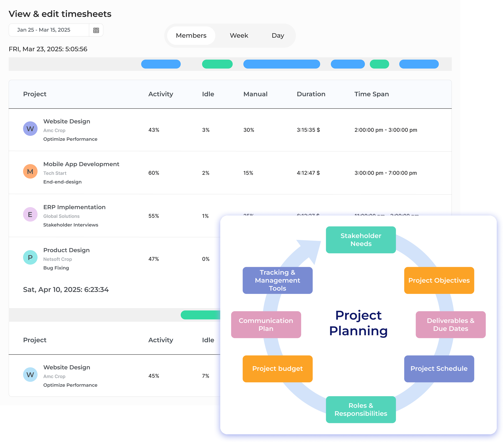The height and width of the screenshot is (443, 504).
Task: Select the green timeline bar in the Apr 10 section
Action: [200, 315]
